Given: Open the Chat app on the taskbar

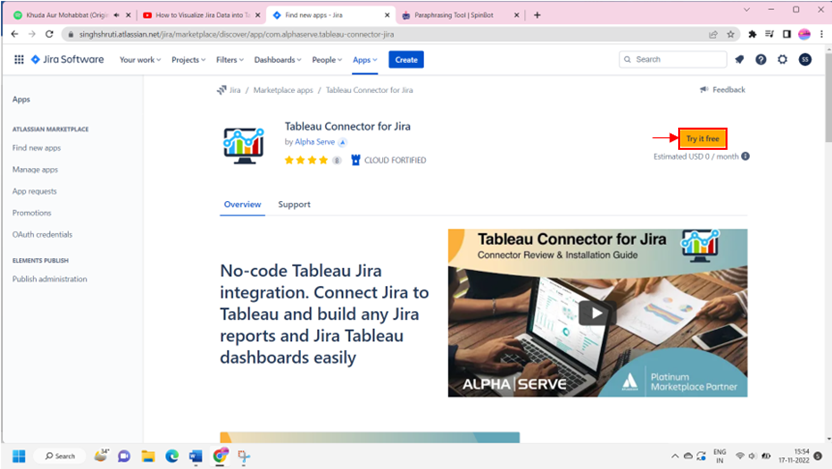Looking at the screenshot, I should click(x=124, y=456).
